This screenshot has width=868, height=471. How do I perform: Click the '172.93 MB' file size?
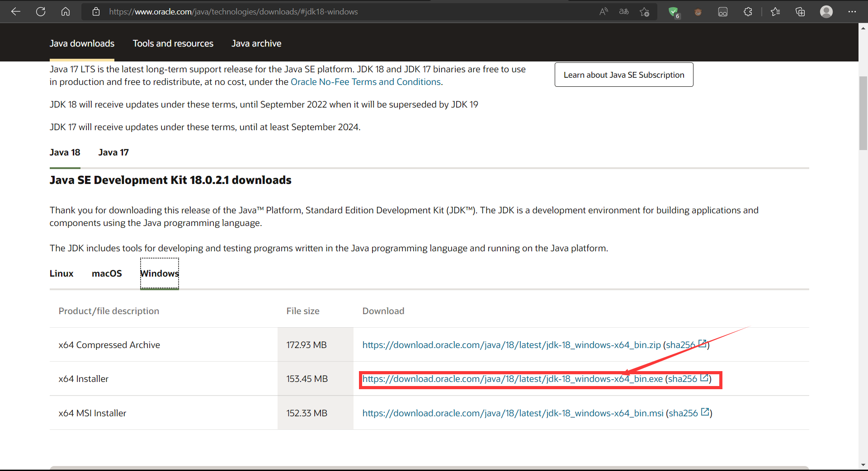(307, 345)
